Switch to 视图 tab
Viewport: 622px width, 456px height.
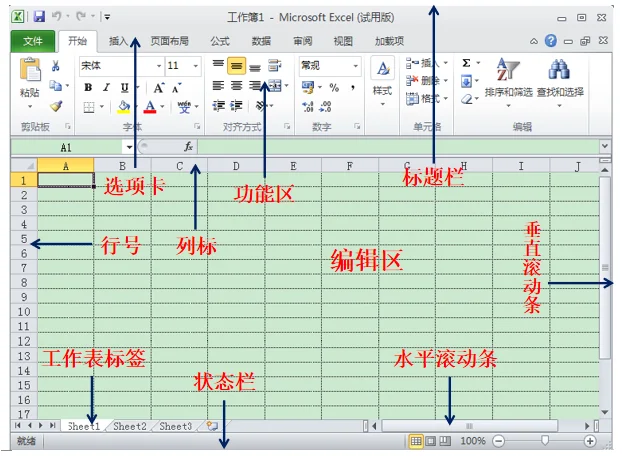point(343,41)
